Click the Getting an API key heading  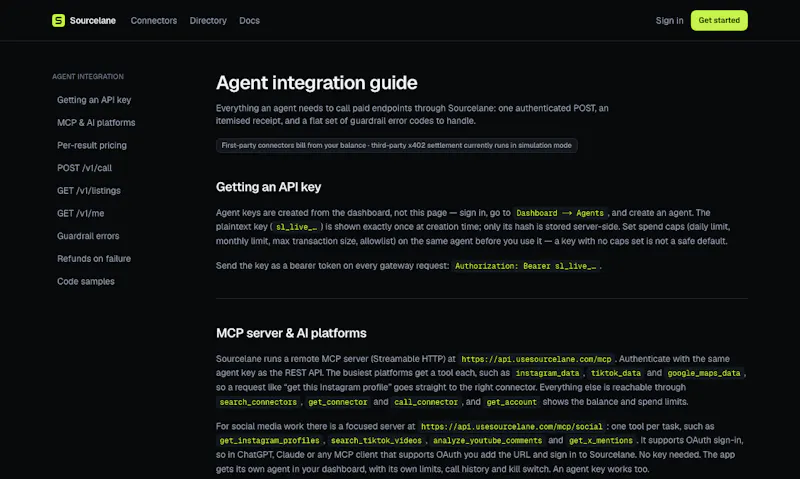coord(268,187)
